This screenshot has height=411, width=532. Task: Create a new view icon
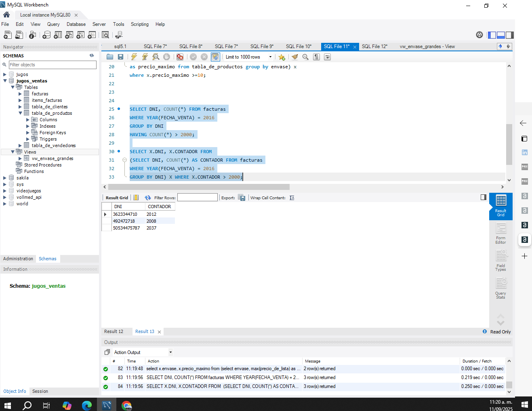(x=69, y=35)
